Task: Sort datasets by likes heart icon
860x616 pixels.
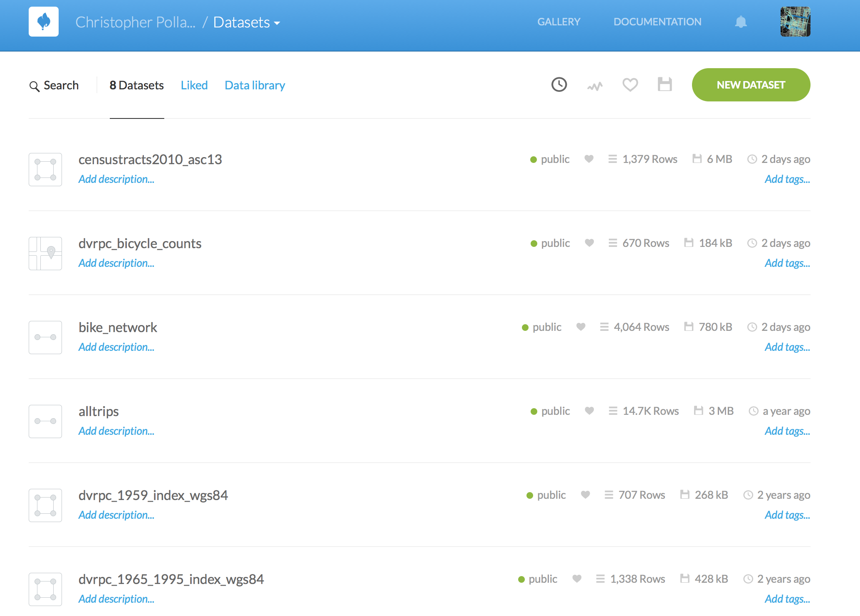Action: (630, 85)
